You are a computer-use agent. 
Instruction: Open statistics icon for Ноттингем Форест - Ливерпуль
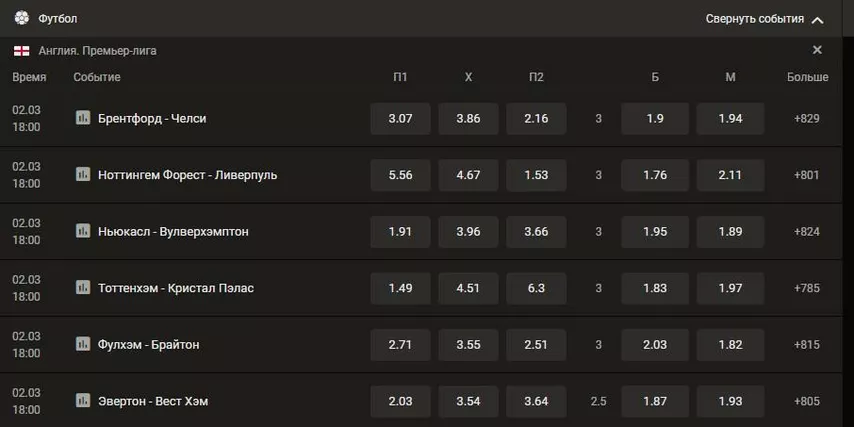[x=83, y=174]
